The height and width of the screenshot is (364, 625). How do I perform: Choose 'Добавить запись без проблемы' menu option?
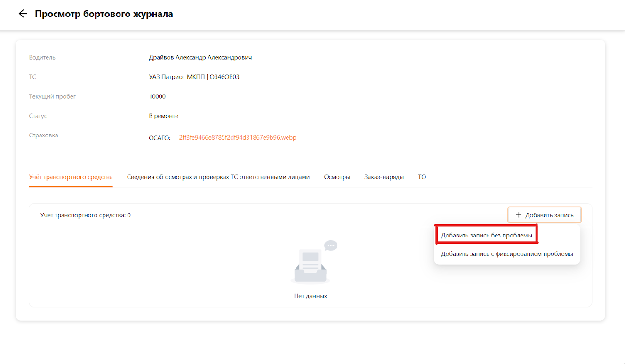[x=487, y=235]
